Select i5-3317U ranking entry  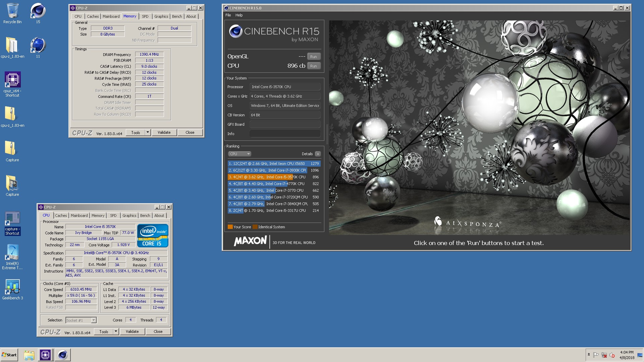(274, 210)
